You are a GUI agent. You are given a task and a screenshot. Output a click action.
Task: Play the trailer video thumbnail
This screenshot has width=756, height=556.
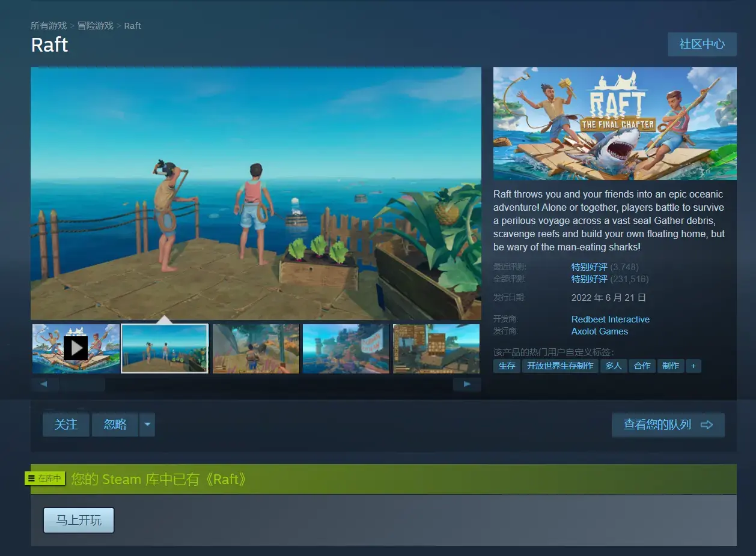(x=76, y=349)
